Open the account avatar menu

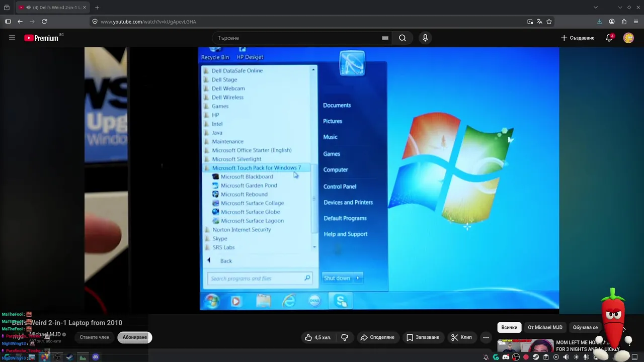[628, 38]
